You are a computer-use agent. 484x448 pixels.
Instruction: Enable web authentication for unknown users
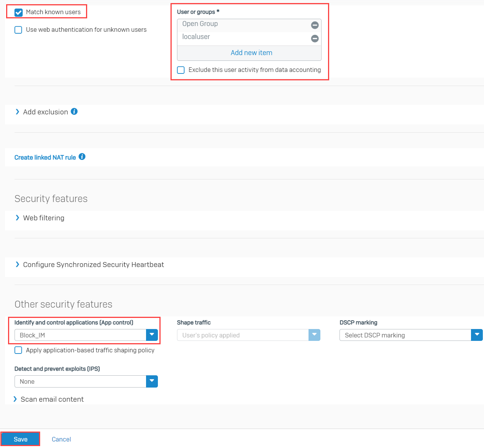[18, 29]
